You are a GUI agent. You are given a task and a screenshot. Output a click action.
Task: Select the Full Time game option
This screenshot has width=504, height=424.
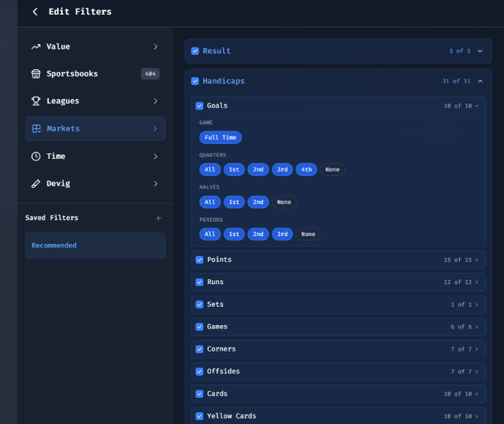(220, 137)
